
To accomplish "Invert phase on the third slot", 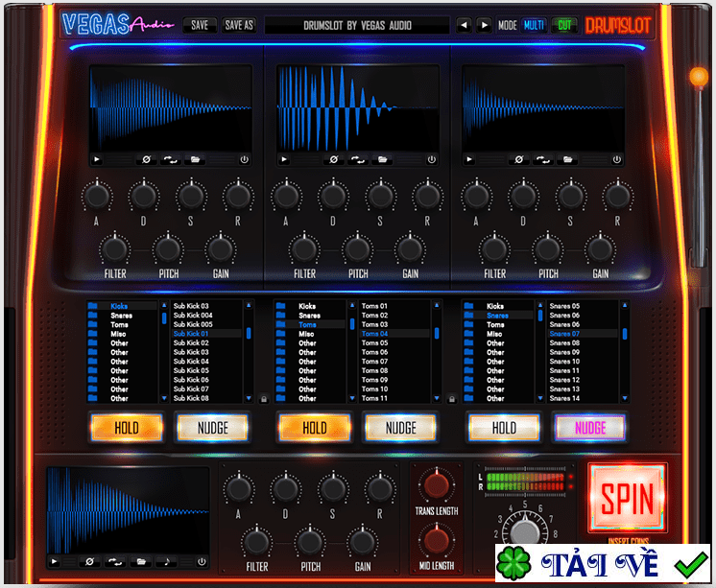I will pyautogui.click(x=519, y=160).
